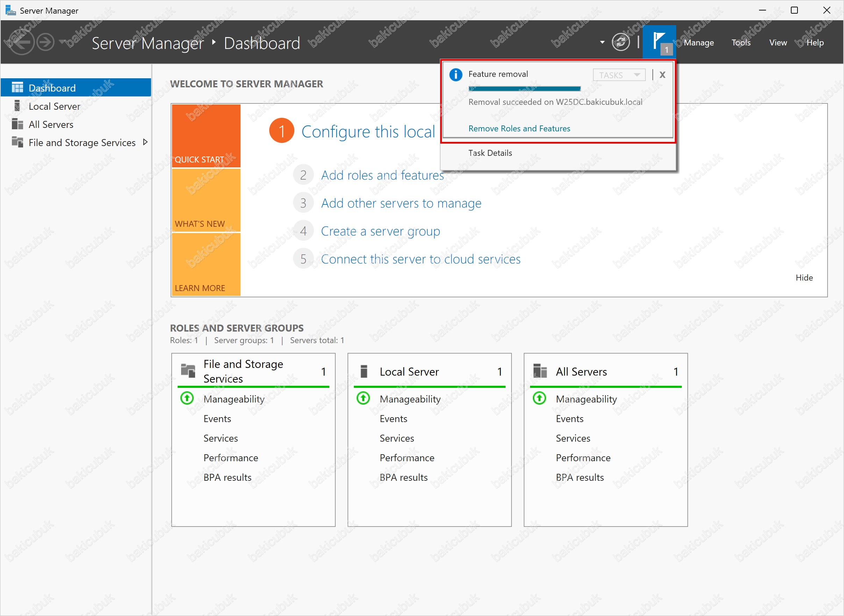
Task: Click the Refresh dashboard icon
Action: (621, 42)
